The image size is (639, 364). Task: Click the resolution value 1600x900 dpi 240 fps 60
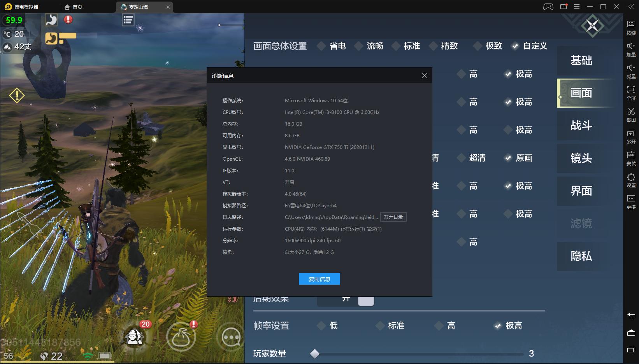coord(312,241)
